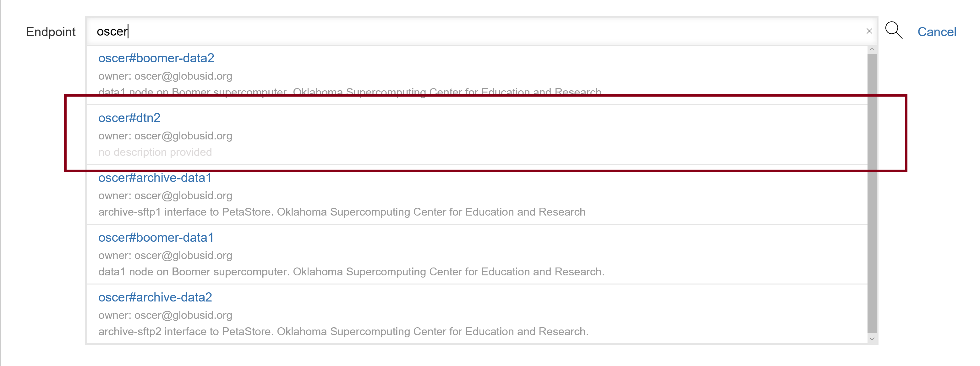Click the 'no description provided' text
Image resolution: width=980 pixels, height=366 pixels.
coord(155,152)
